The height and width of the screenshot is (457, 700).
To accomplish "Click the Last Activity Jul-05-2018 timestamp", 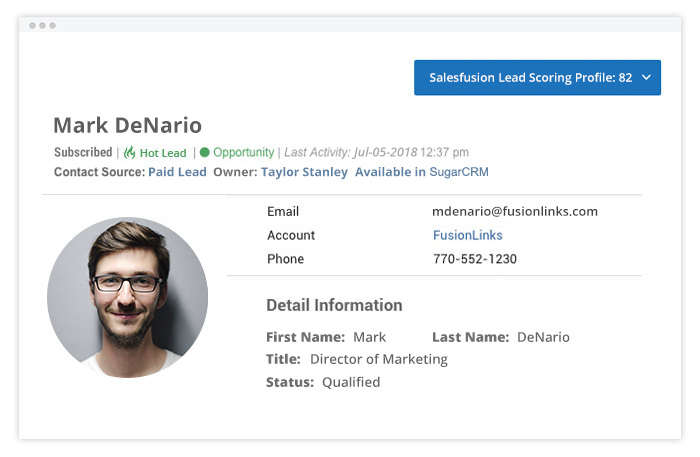I will tap(376, 153).
